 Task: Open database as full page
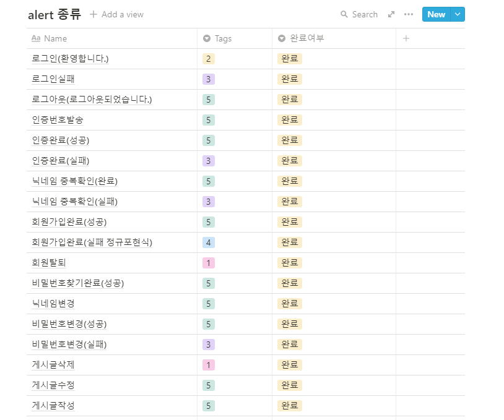[391, 14]
